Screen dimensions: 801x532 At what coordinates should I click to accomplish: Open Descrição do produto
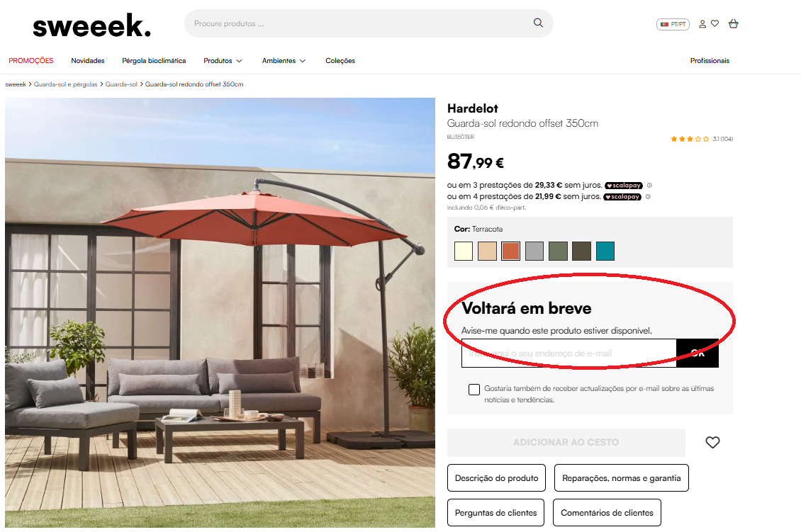coord(496,478)
